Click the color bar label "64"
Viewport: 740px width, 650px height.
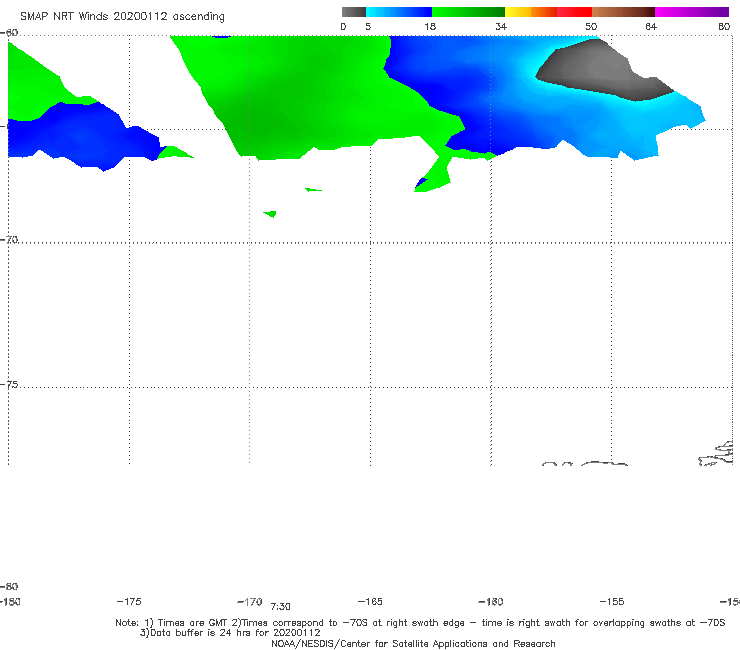(x=651, y=26)
